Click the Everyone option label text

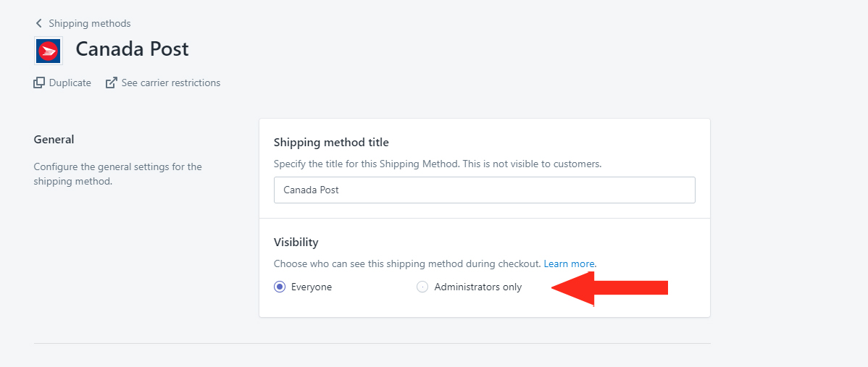click(312, 287)
